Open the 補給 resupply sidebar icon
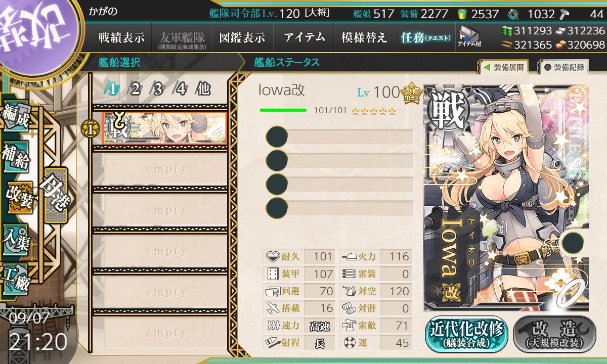This screenshot has width=607, height=364. tap(16, 157)
